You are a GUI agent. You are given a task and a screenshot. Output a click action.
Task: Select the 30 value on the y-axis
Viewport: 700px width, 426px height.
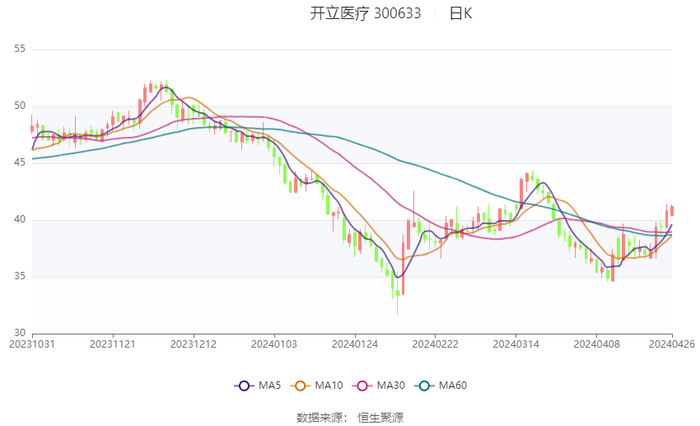(20, 333)
